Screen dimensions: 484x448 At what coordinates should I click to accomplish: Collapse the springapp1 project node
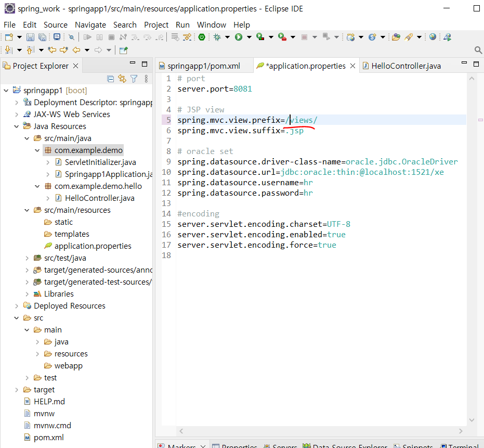click(x=6, y=91)
